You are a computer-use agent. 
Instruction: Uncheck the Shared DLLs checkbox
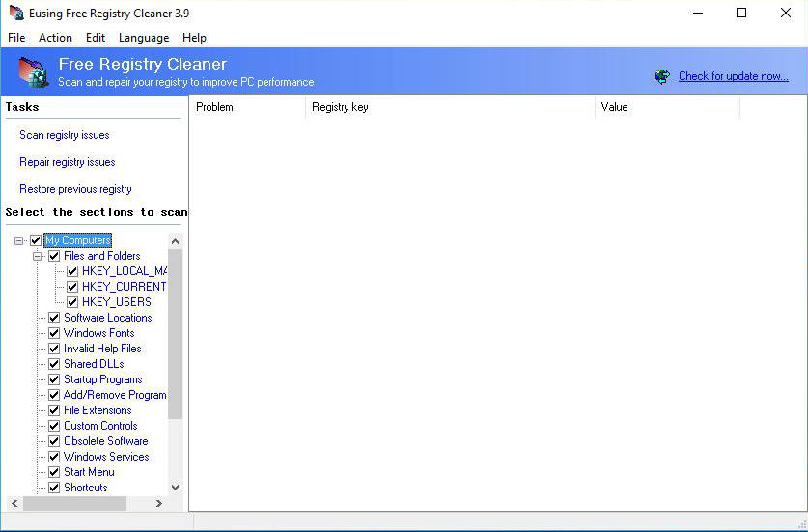[x=54, y=364]
